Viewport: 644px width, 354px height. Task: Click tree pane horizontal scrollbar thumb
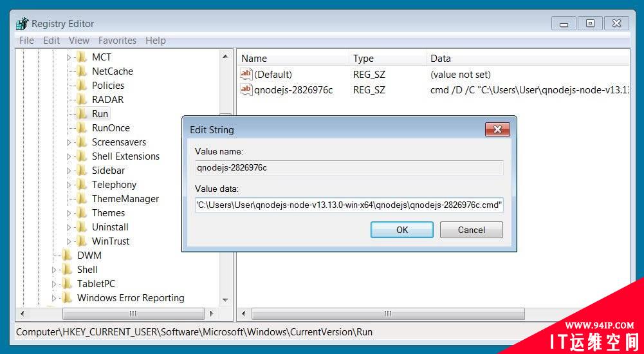133,313
